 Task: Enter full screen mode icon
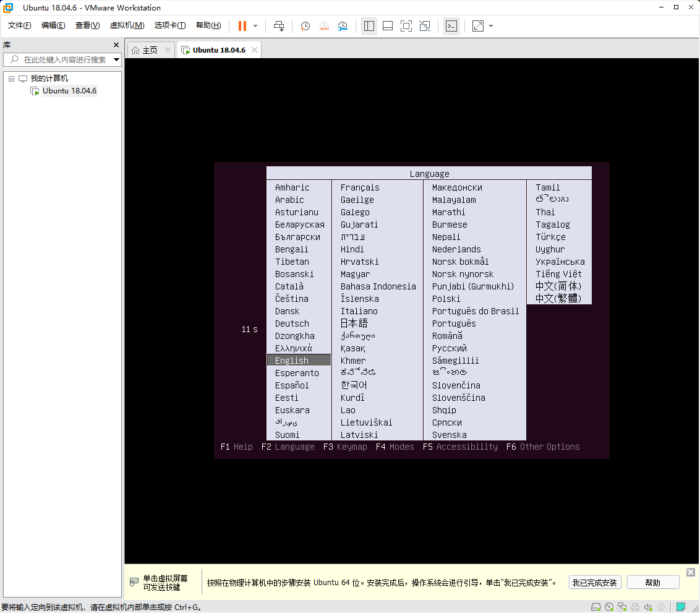pos(406,26)
